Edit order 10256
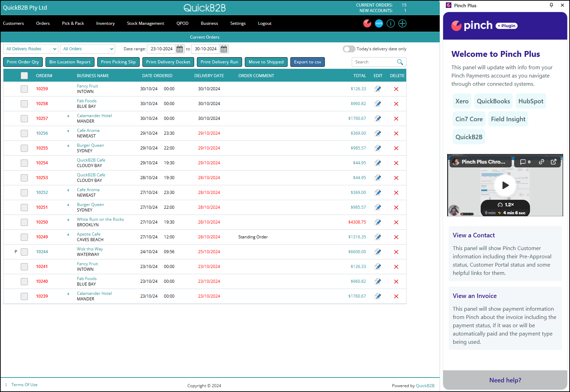The image size is (570, 392). (378, 133)
